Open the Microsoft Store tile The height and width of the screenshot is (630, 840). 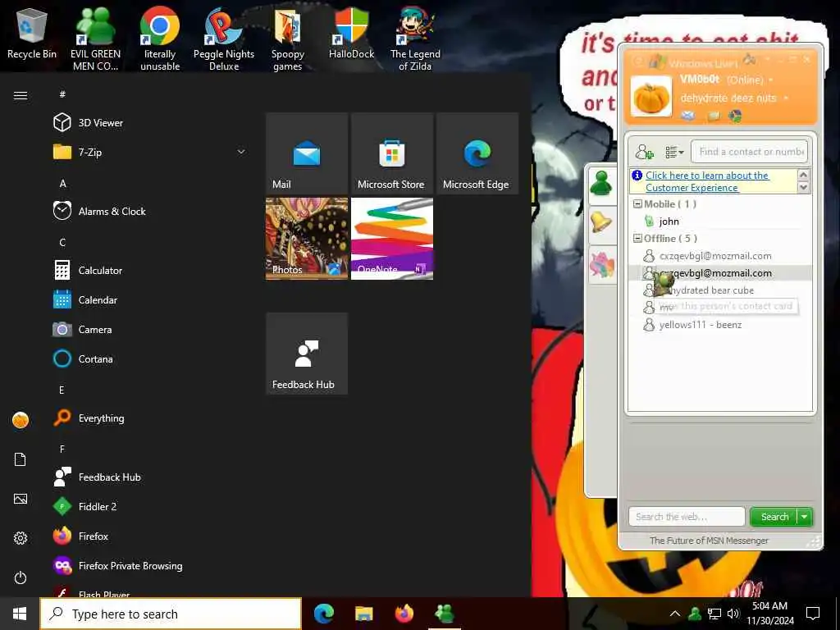(392, 153)
